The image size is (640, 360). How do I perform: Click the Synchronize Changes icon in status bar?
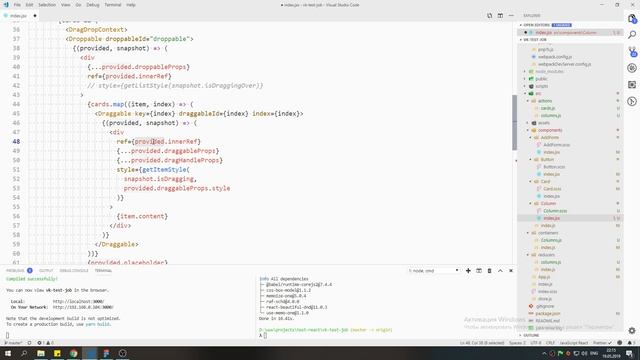tap(29, 343)
